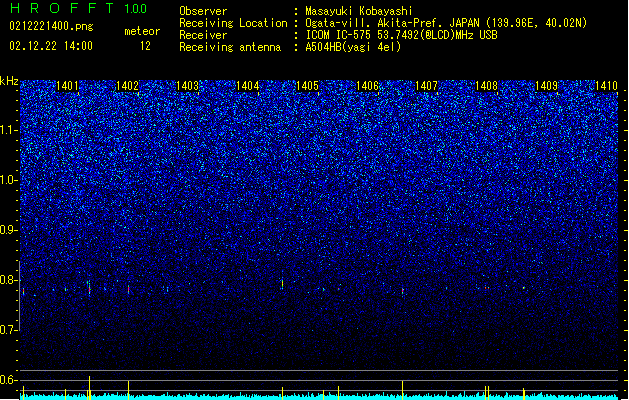629x400 pixels.
Task: Click the 0.8 kHz axis label
Action: pos(9,280)
